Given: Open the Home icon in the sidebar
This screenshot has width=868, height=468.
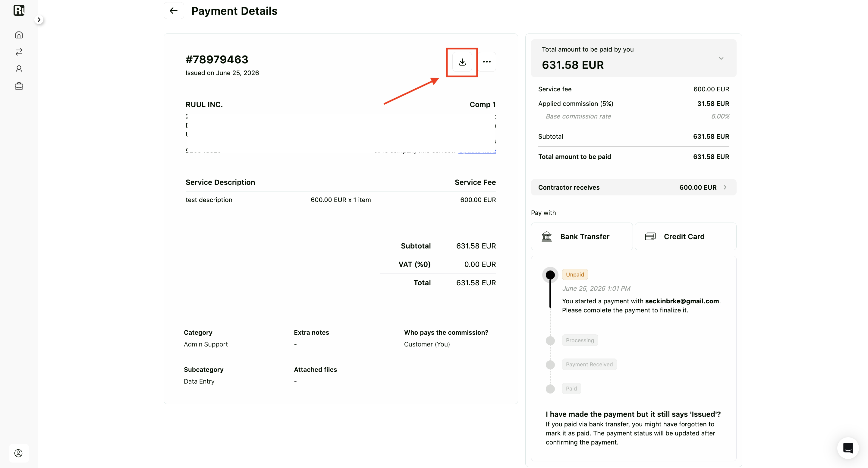Looking at the screenshot, I should [x=19, y=34].
